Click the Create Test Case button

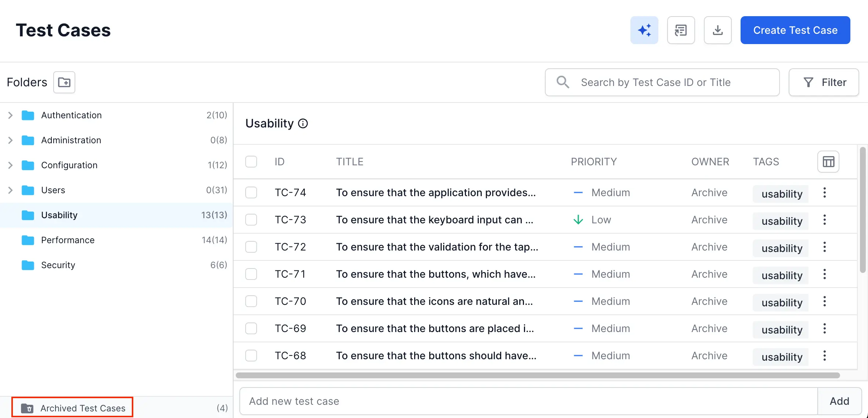(x=795, y=30)
